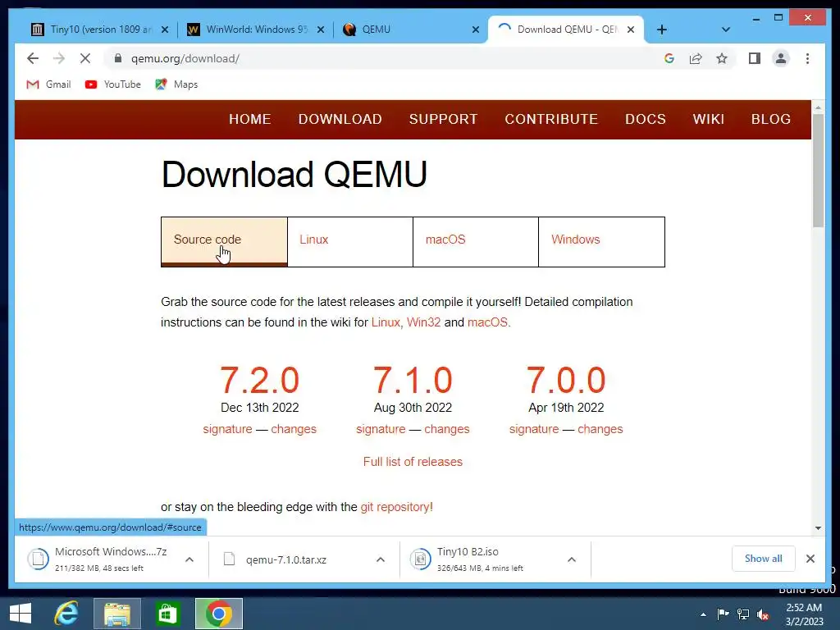This screenshot has height=630, width=840.
Task: Click the page vertical scrollbar thumb
Action: point(818,171)
